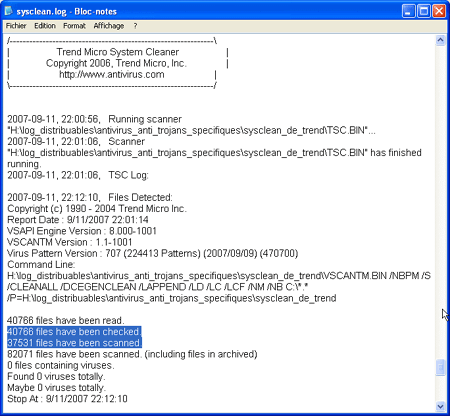Open the Fichier menu
This screenshot has width=450, height=416.
[16, 26]
